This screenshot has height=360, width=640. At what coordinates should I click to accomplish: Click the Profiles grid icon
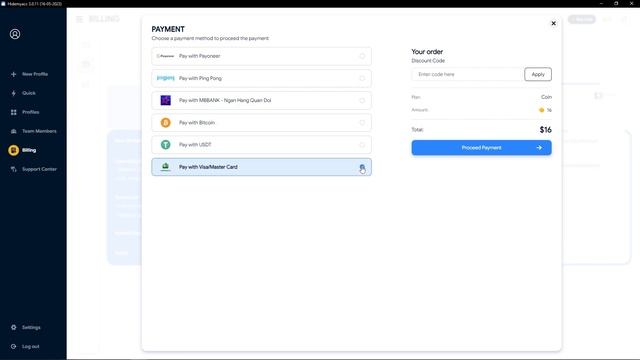pyautogui.click(x=13, y=112)
